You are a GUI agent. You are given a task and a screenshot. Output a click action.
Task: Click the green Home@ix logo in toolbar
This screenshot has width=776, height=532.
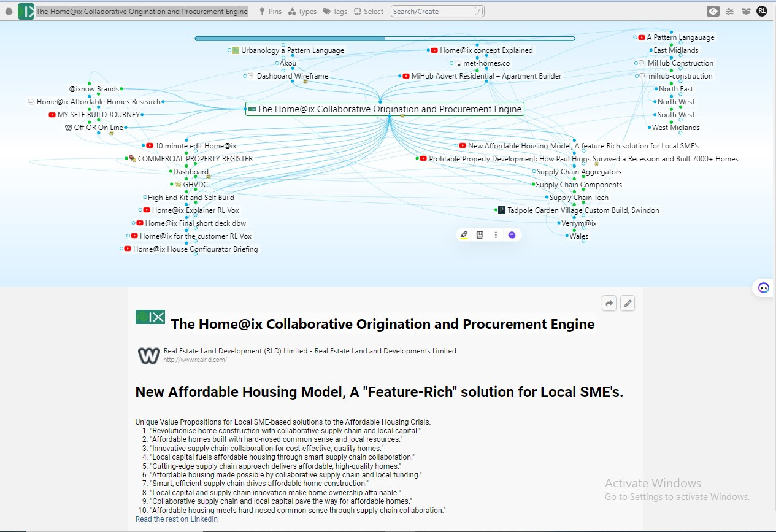coord(26,11)
